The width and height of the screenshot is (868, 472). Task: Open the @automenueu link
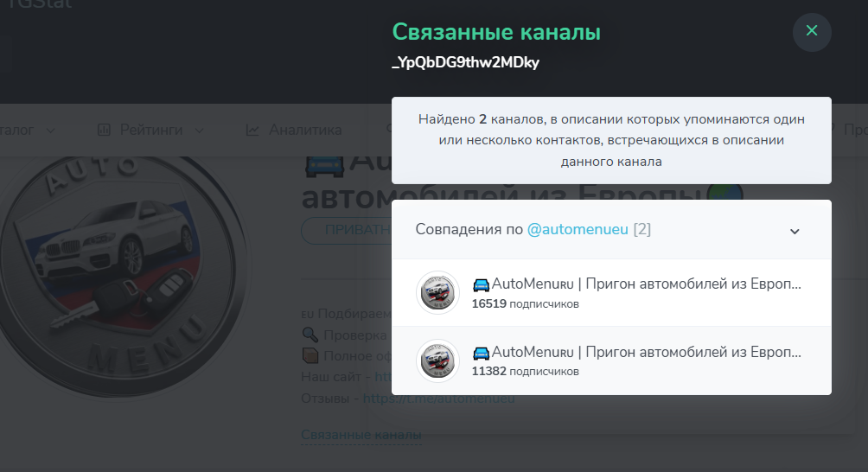[578, 230]
